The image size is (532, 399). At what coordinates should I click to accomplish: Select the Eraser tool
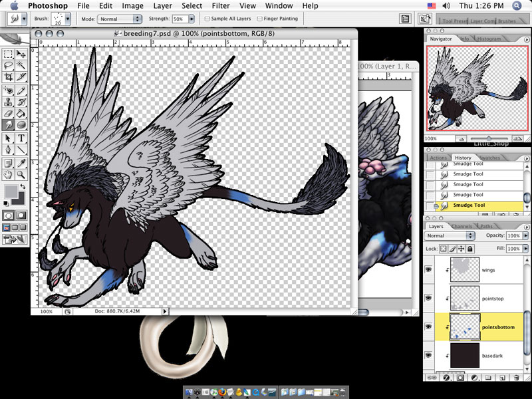tap(8, 113)
